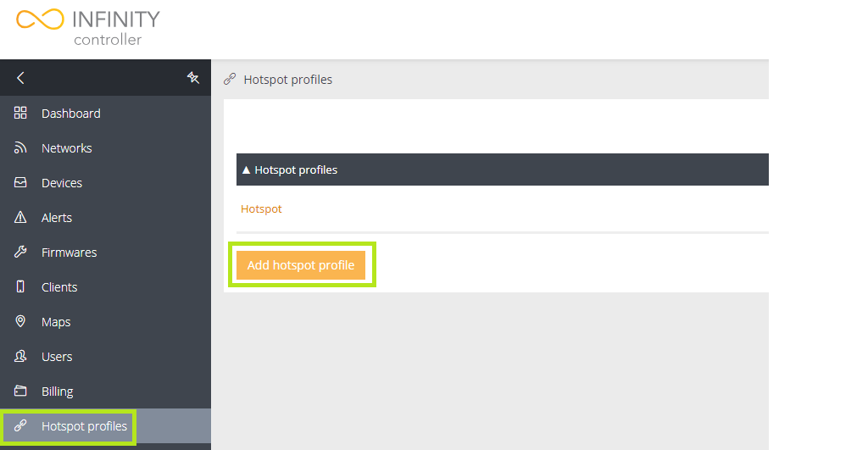Click the Users person icon
This screenshot has width=868, height=450.
(21, 357)
